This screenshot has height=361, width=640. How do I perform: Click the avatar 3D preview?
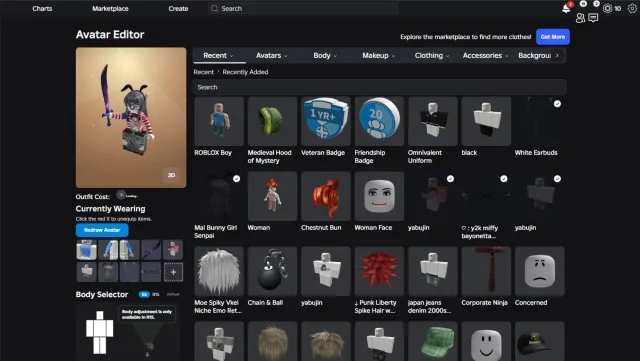click(x=131, y=118)
